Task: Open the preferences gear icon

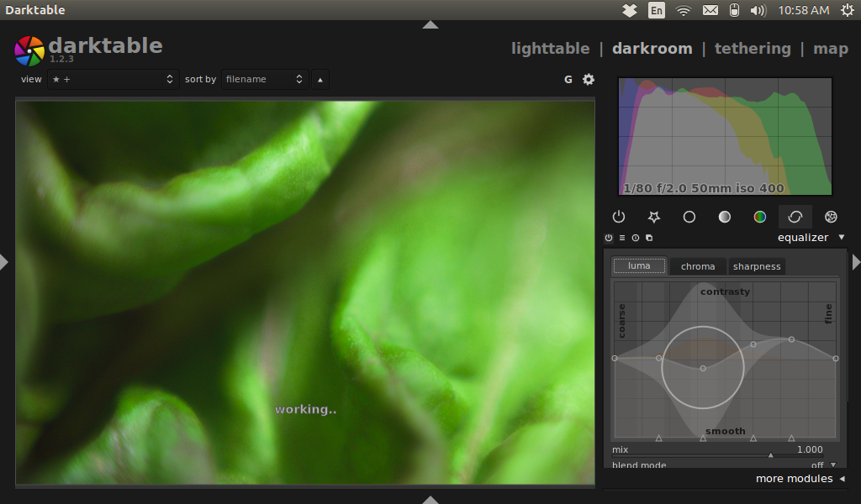Action: click(x=589, y=79)
